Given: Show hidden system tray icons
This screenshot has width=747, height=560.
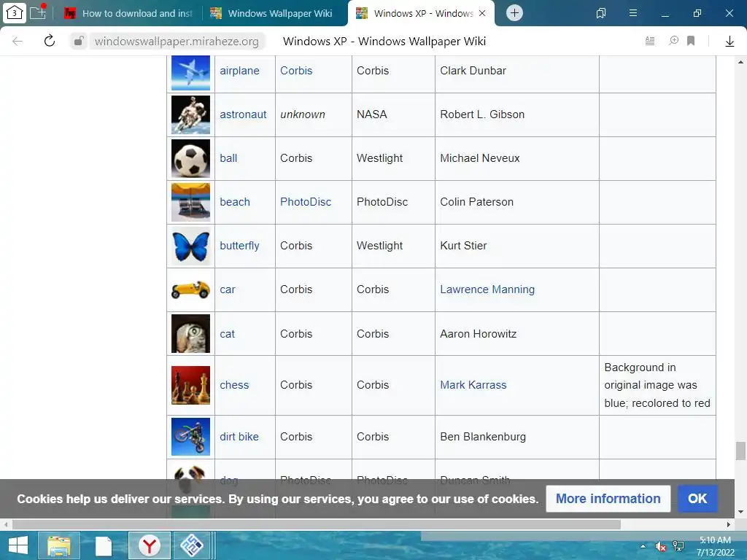Looking at the screenshot, I should (643, 546).
